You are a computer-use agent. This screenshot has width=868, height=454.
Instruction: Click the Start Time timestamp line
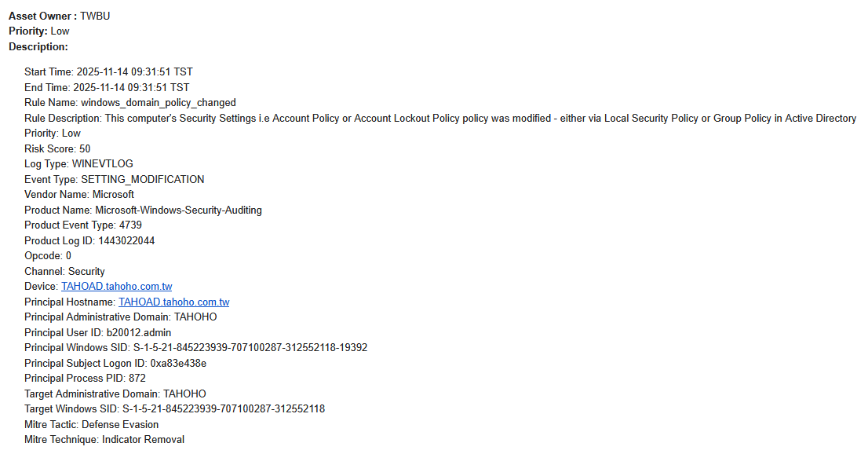108,71
